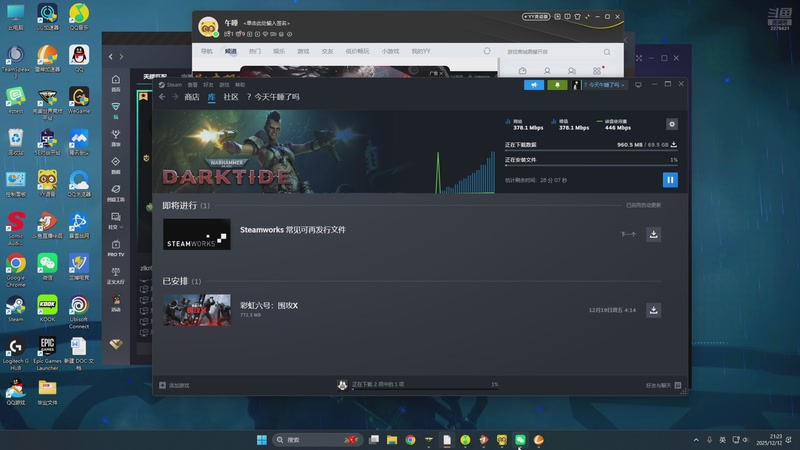Go forward in Steam navigation
800x450 pixels.
coord(175,97)
